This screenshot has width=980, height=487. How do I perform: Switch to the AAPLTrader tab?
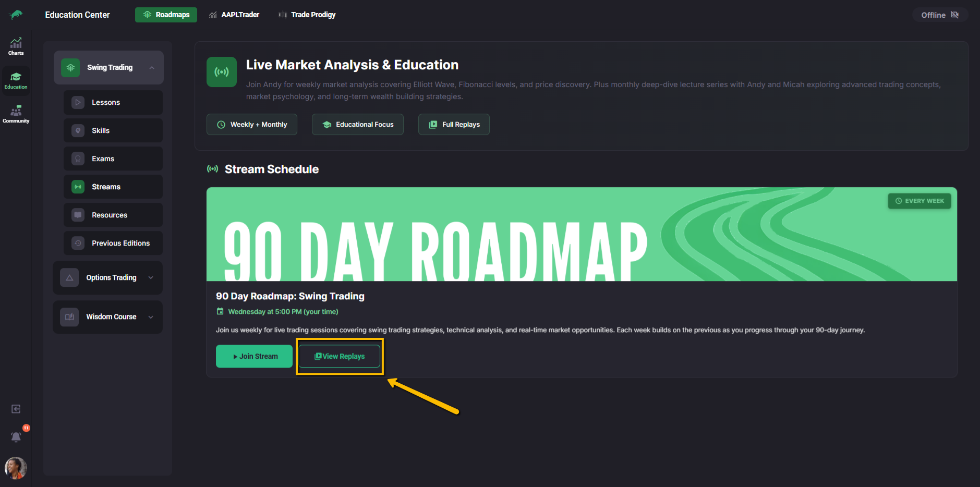234,15
